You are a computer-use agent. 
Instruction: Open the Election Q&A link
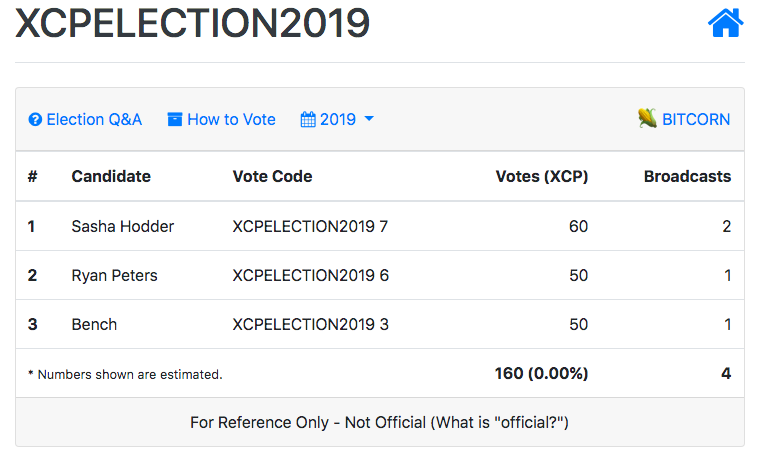point(85,119)
